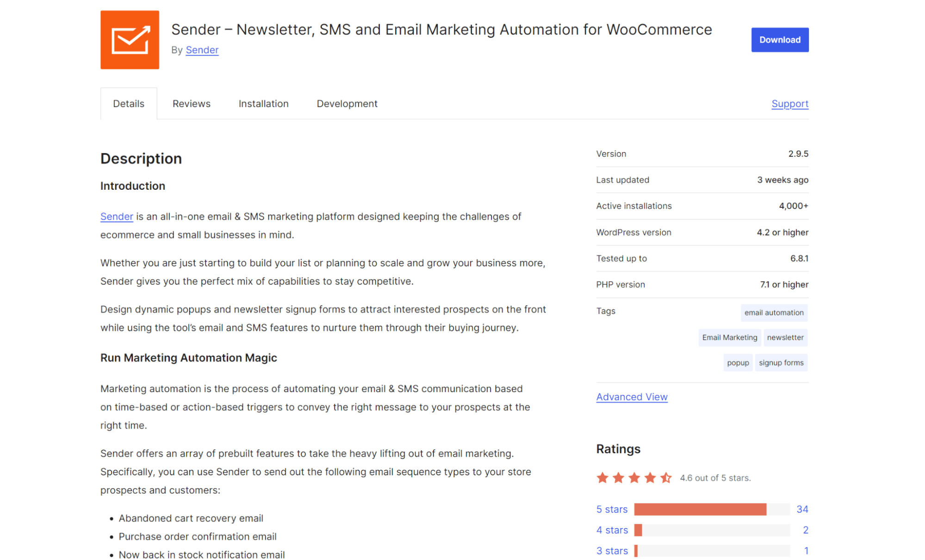925x560 pixels.
Task: Follow the Support link
Action: click(x=790, y=104)
